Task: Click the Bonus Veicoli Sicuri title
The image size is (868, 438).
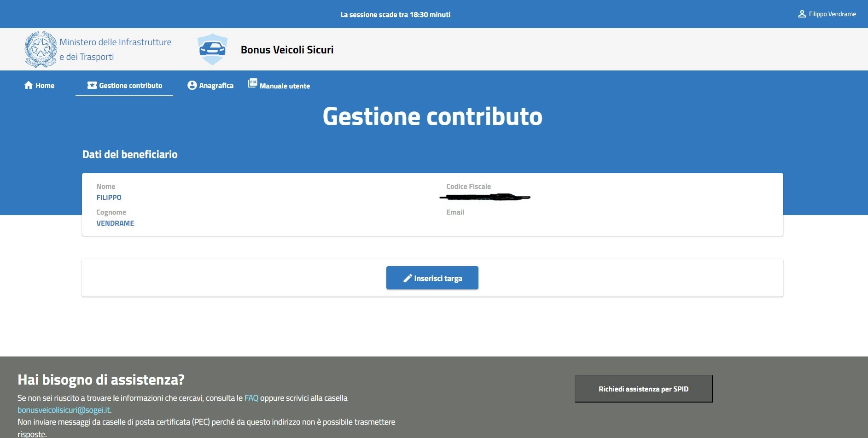Action: pyautogui.click(x=287, y=50)
